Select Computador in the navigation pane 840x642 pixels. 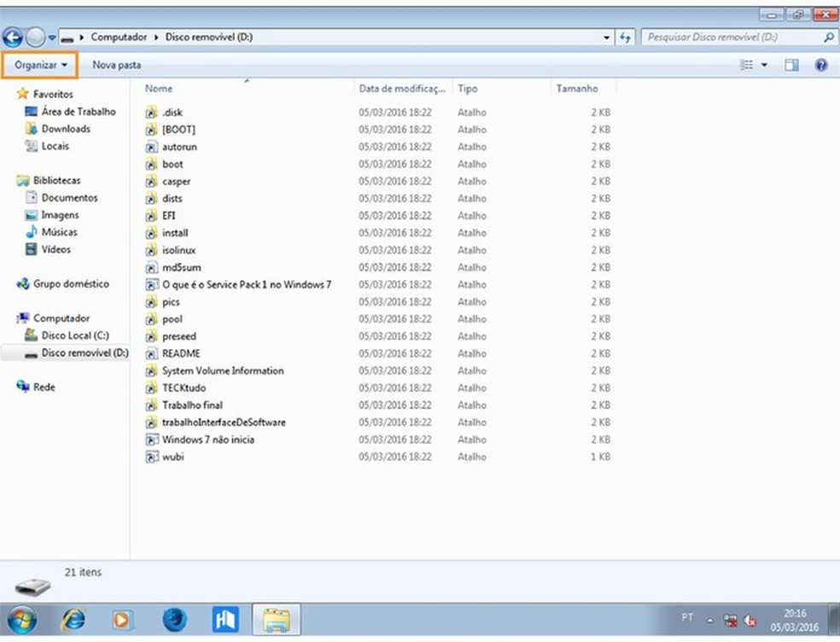click(x=61, y=318)
